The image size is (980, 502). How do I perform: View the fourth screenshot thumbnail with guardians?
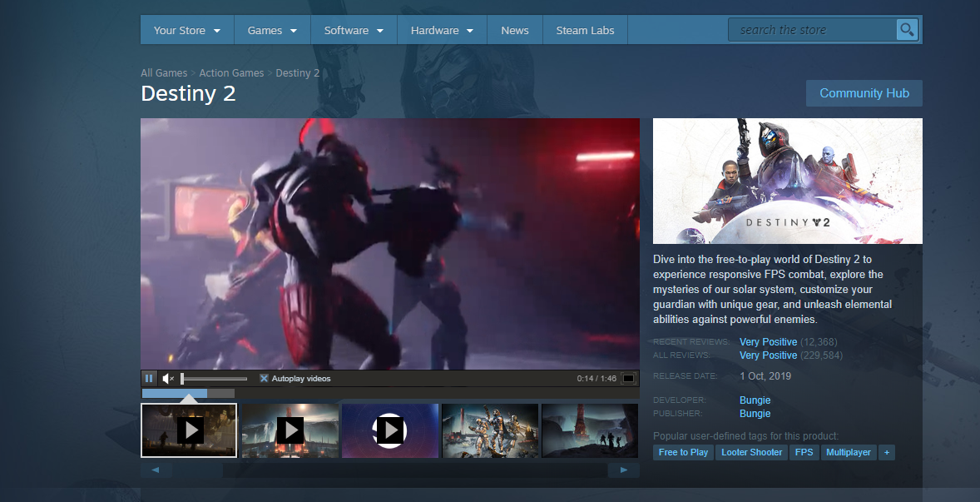click(490, 430)
